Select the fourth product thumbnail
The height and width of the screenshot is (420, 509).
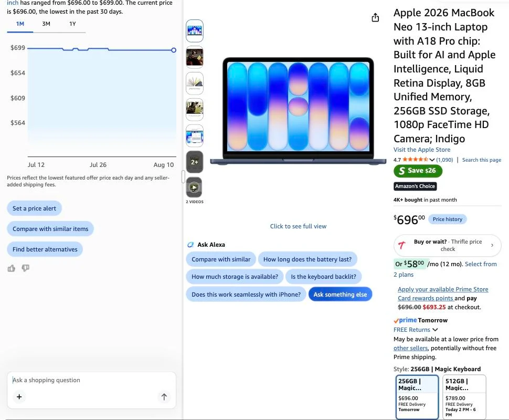pos(195,110)
